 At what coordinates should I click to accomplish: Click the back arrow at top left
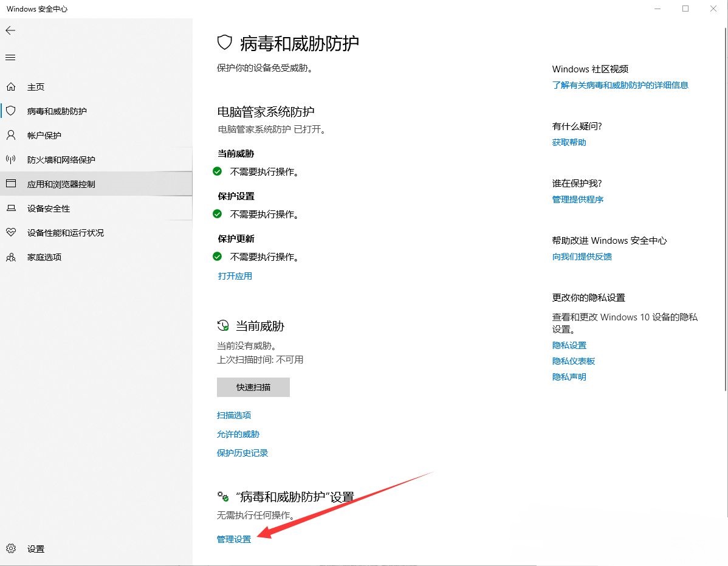(x=10, y=30)
